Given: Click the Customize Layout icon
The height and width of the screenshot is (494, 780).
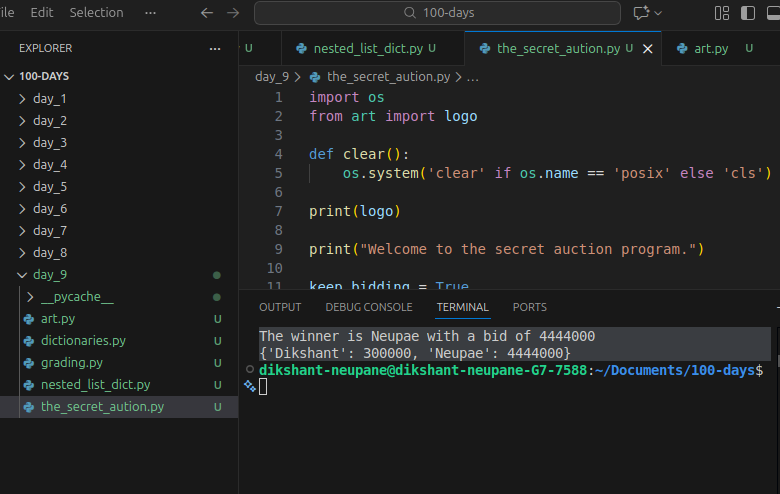Looking at the screenshot, I should pos(722,13).
